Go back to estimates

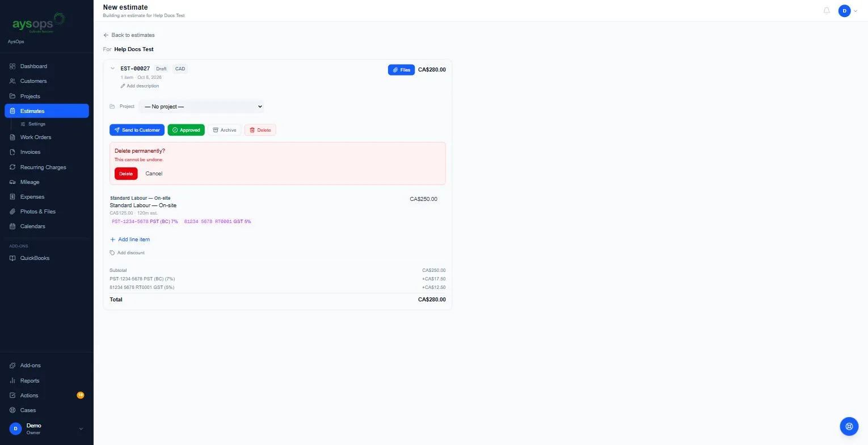tap(129, 35)
